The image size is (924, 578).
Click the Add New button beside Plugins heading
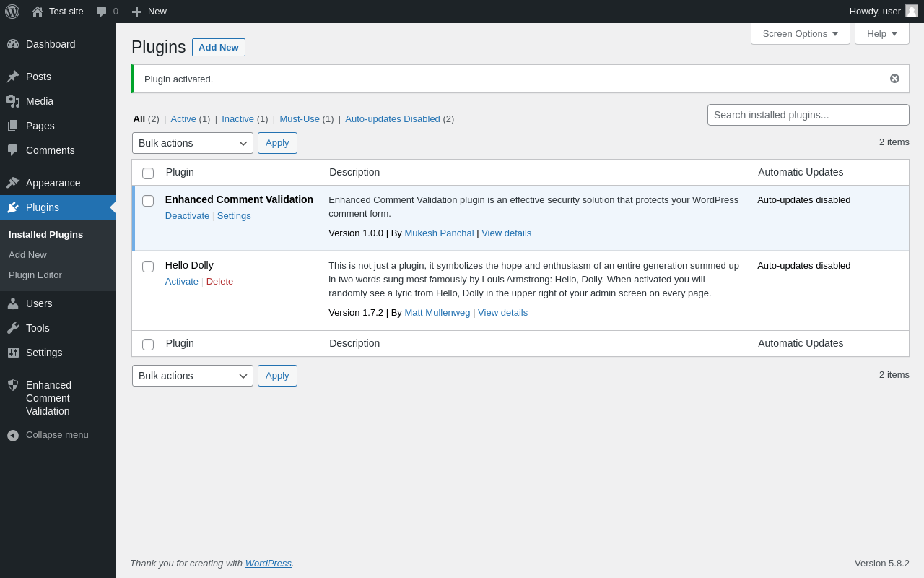pyautogui.click(x=218, y=48)
